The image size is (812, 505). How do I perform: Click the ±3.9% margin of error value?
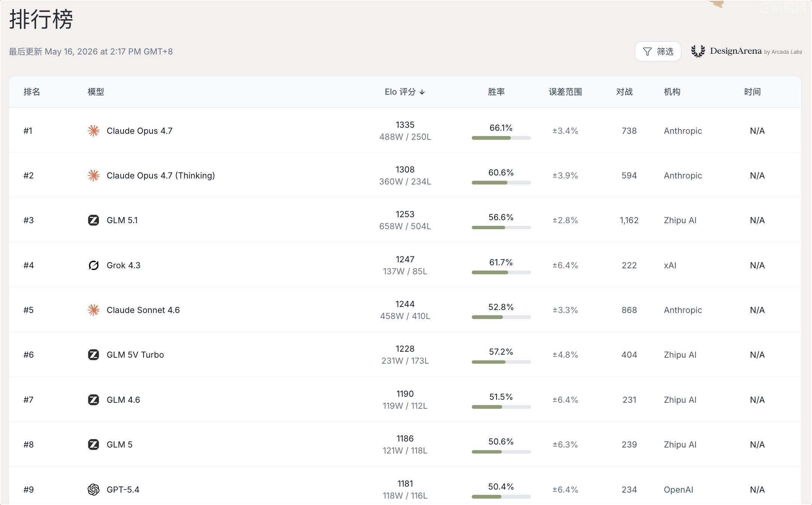coord(565,175)
